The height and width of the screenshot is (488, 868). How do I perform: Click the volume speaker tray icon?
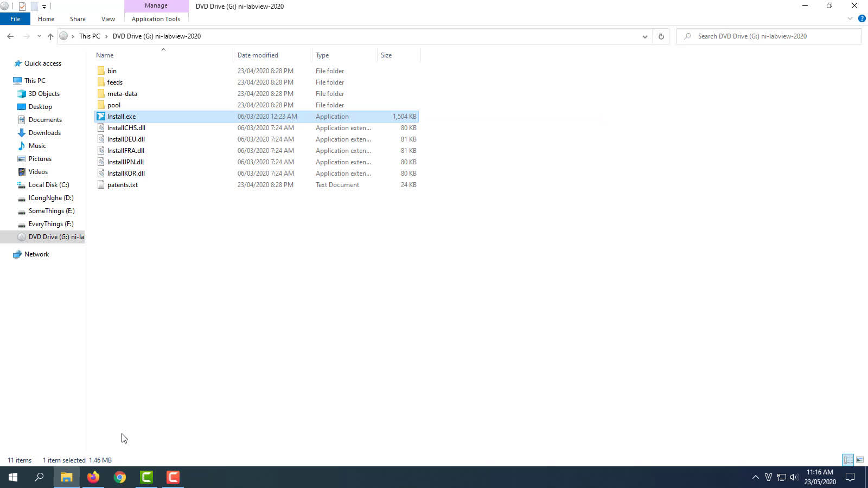click(794, 477)
